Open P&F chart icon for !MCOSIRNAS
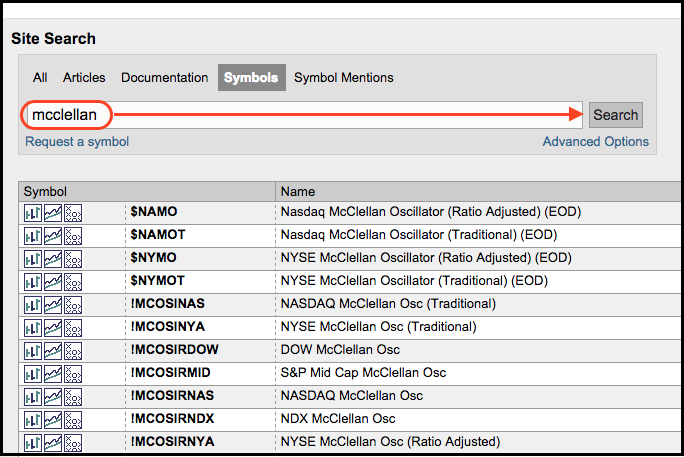 tap(73, 397)
